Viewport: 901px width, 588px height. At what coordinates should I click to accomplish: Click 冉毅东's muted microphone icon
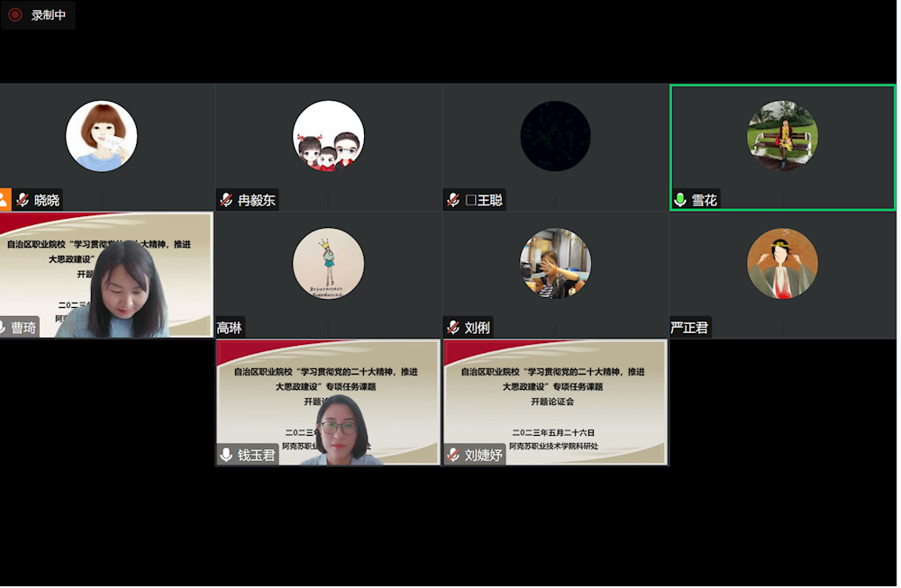(226, 200)
